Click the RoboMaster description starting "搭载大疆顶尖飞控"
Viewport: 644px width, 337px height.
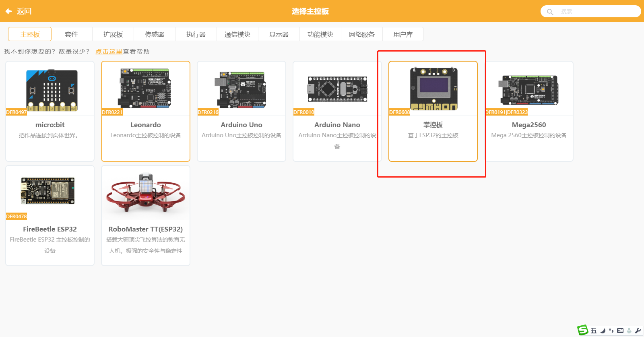[146, 245]
